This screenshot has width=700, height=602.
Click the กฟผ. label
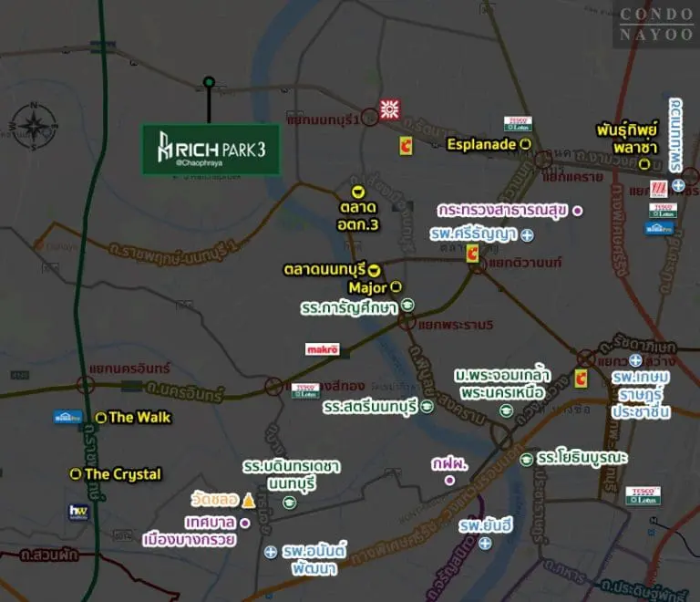449,464
